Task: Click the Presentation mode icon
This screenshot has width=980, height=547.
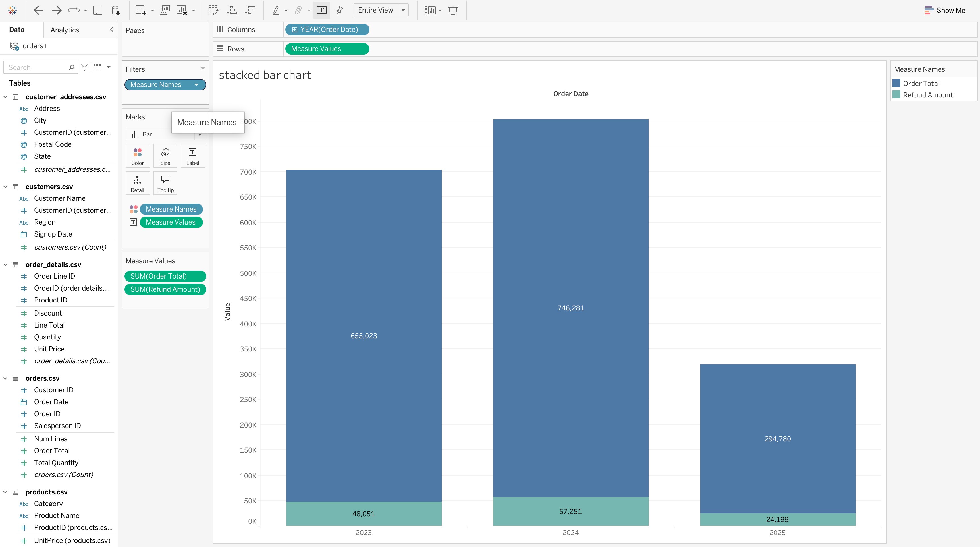Action: 453,10
